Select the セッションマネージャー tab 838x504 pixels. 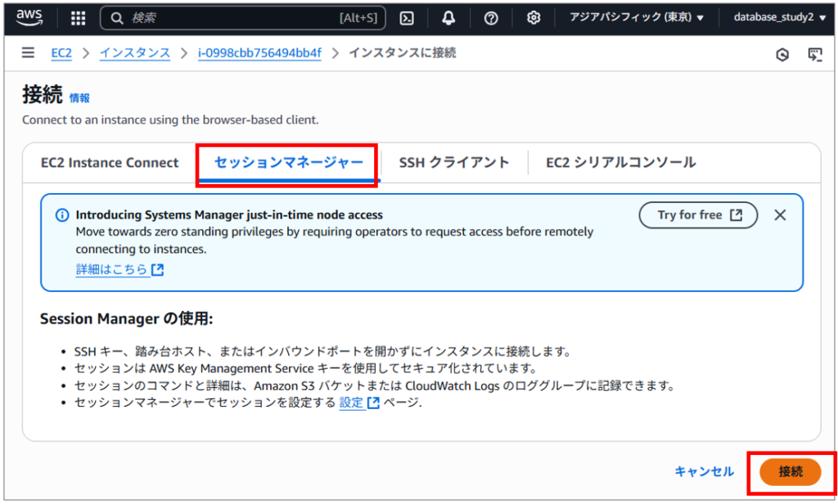[x=289, y=163]
